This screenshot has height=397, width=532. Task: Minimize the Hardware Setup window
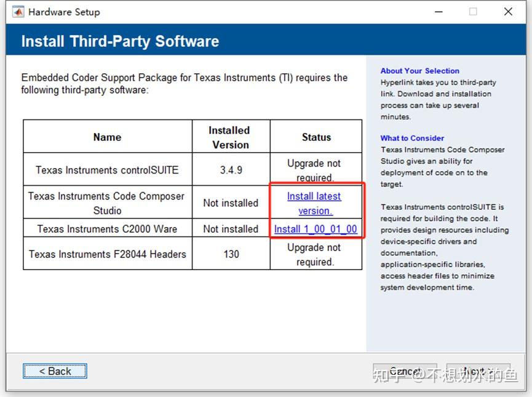[x=439, y=12]
